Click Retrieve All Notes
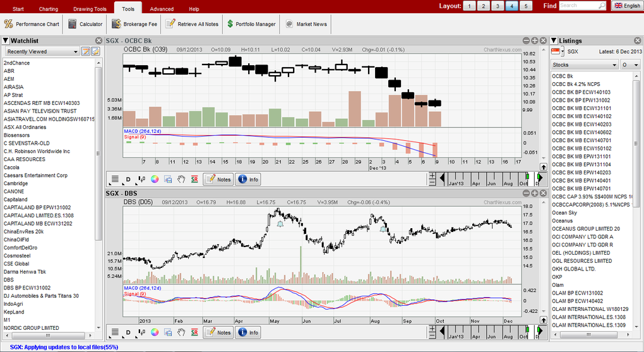The width and height of the screenshot is (644, 352). coord(192,24)
